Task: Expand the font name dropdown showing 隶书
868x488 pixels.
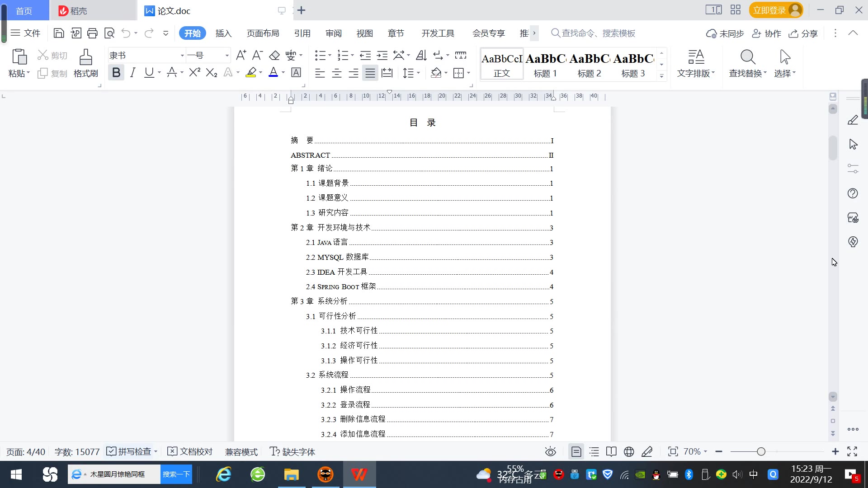Action: click(x=182, y=56)
